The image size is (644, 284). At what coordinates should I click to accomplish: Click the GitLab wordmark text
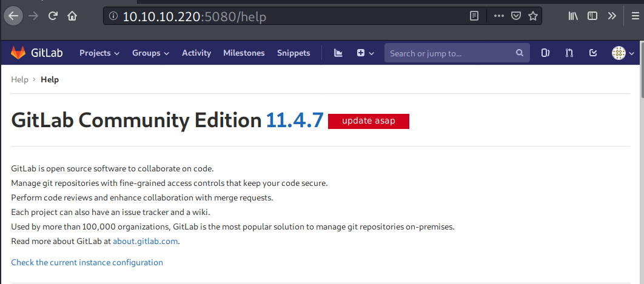[x=47, y=53]
